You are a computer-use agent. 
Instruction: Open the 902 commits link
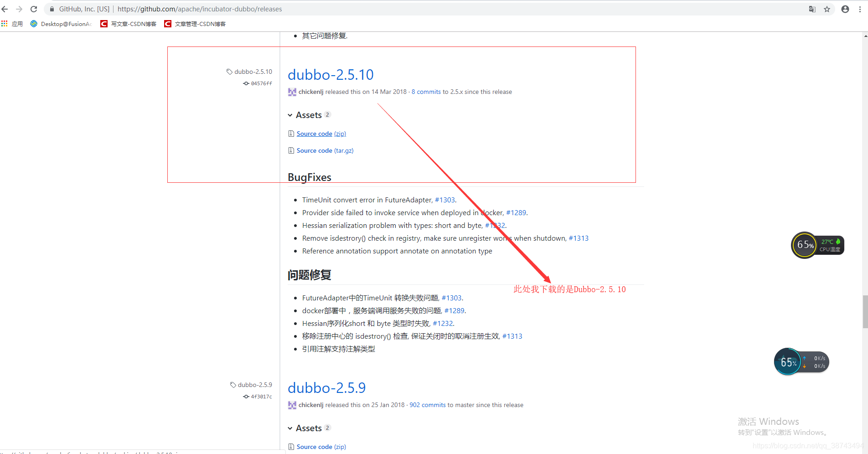click(x=428, y=405)
